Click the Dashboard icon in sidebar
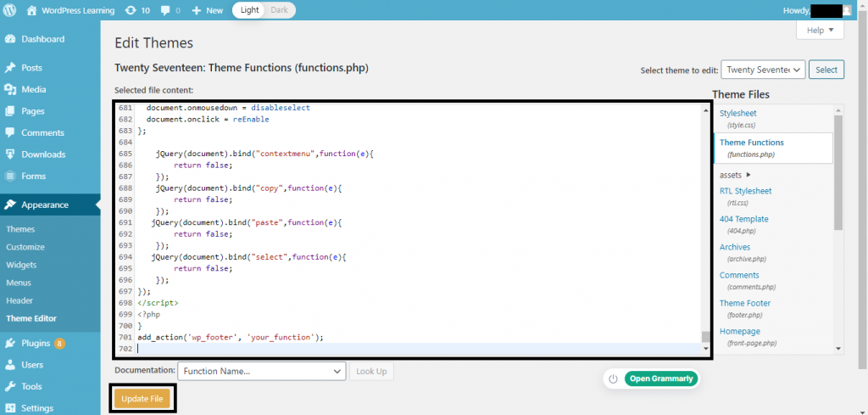The width and height of the screenshot is (868, 415). point(10,39)
